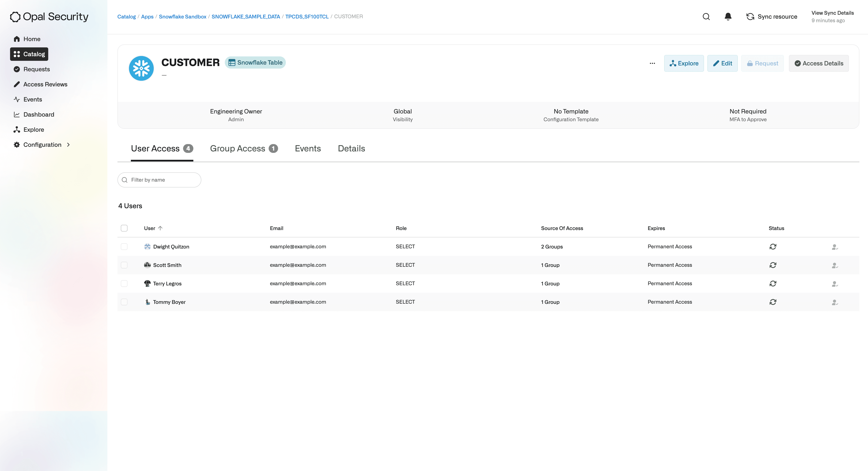Switch to the Events tab
The image size is (868, 471).
click(308, 149)
